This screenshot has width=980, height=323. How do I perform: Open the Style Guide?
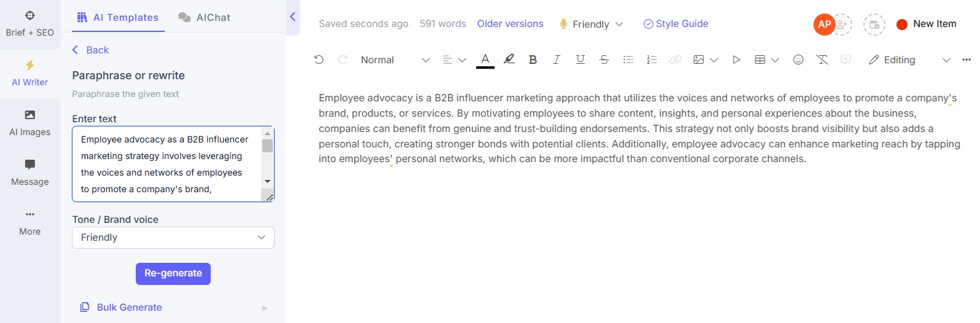click(676, 24)
